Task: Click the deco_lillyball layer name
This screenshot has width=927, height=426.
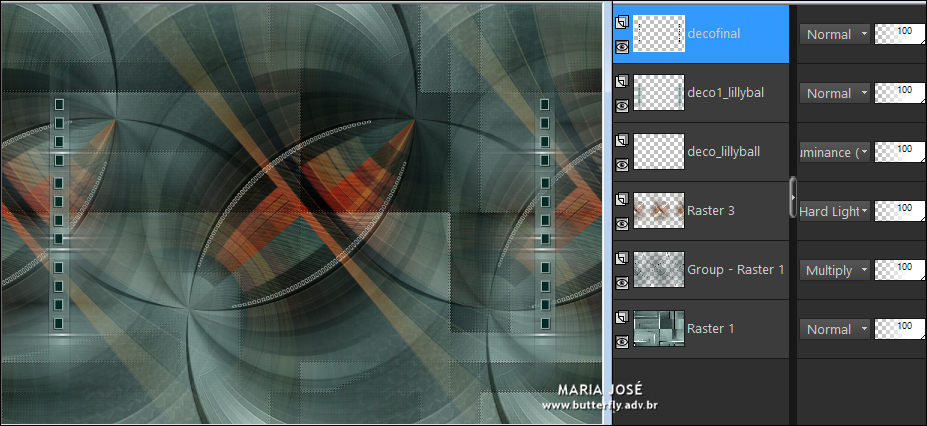Action: [724, 152]
